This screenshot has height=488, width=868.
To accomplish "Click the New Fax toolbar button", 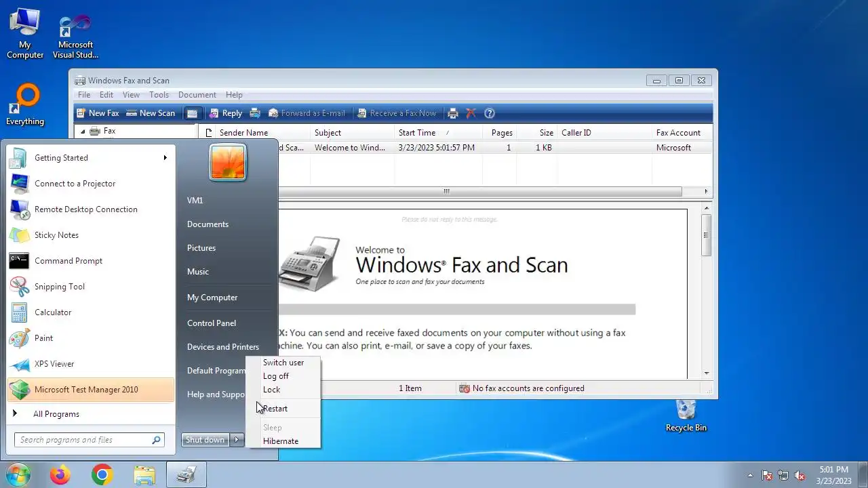I will (98, 113).
